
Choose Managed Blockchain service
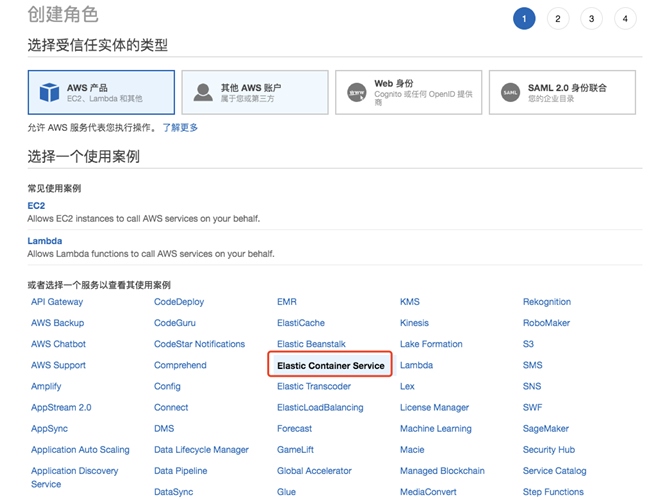click(x=442, y=471)
